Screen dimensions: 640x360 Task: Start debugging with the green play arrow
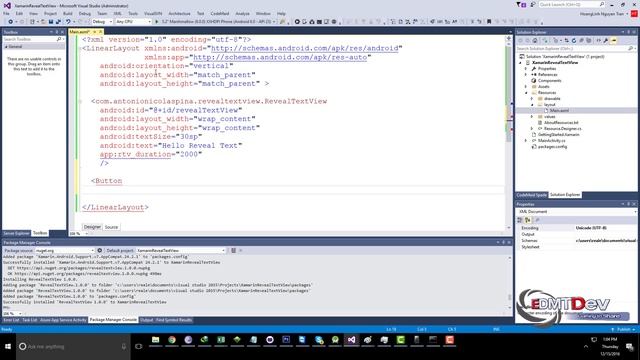pyautogui.click(x=156, y=22)
